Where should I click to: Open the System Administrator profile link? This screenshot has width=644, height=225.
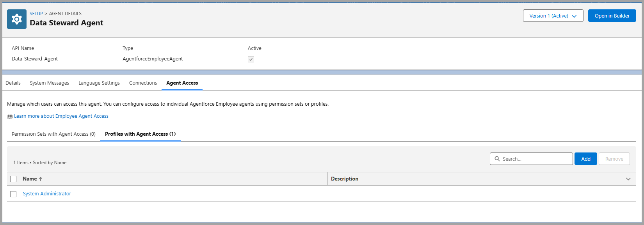coord(47,194)
